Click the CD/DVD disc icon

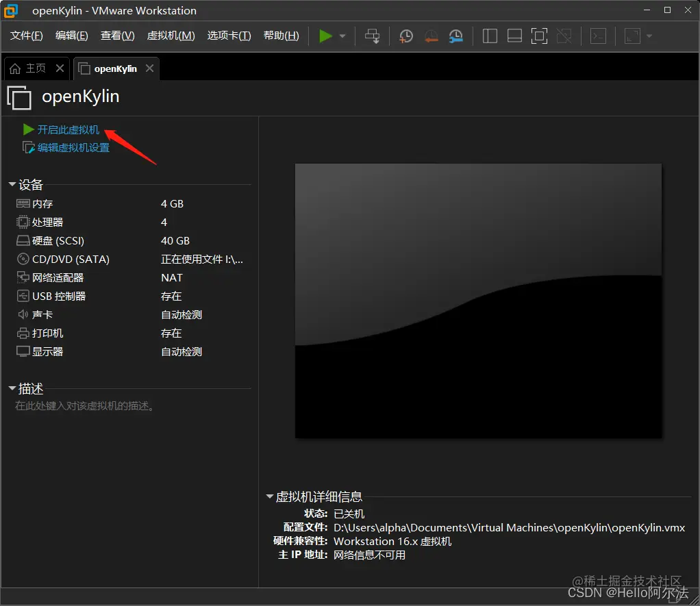click(23, 259)
